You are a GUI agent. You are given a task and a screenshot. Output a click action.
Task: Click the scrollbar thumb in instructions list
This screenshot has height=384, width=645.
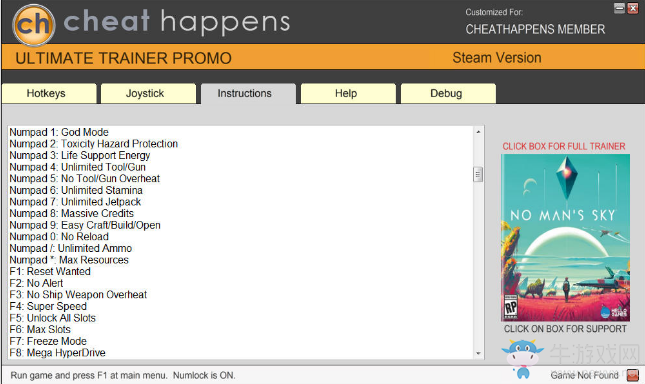point(478,174)
